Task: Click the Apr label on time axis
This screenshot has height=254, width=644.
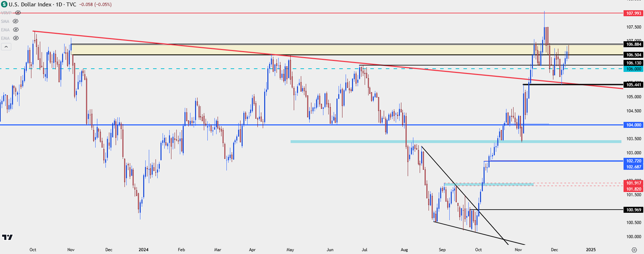Action: [x=252, y=250]
